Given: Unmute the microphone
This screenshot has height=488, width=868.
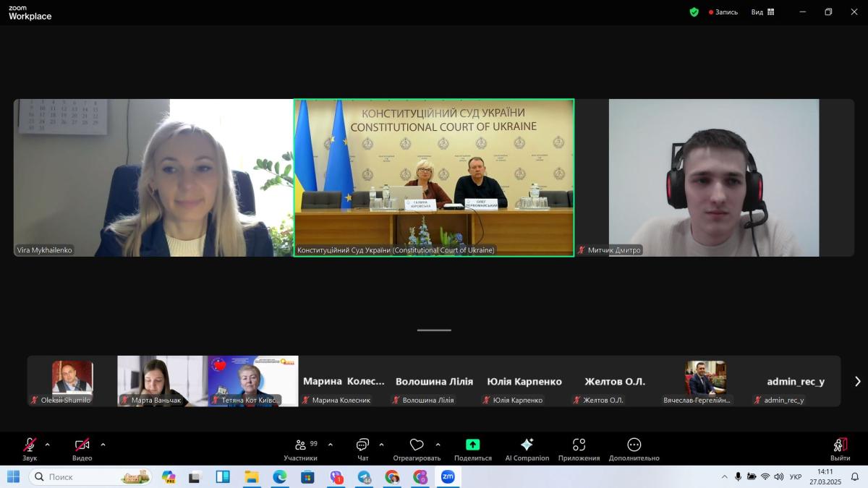Looking at the screenshot, I should (x=30, y=448).
